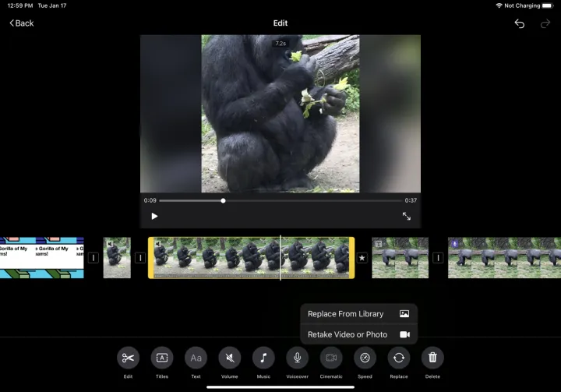Image resolution: width=561 pixels, height=392 pixels.
Task: Click the playback progress scrubber
Action: point(224,200)
